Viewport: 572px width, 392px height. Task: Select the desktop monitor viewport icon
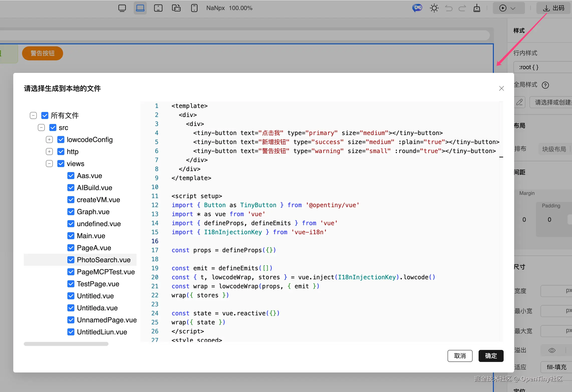pyautogui.click(x=122, y=8)
